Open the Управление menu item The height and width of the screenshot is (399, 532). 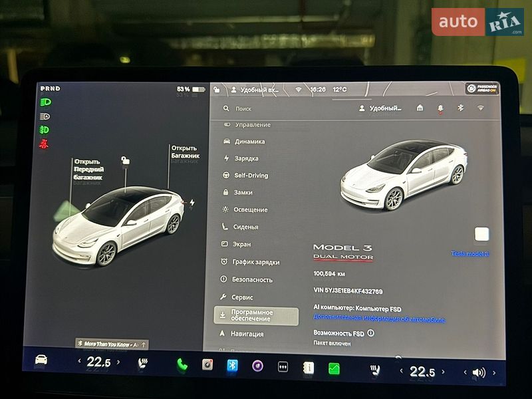(248, 125)
